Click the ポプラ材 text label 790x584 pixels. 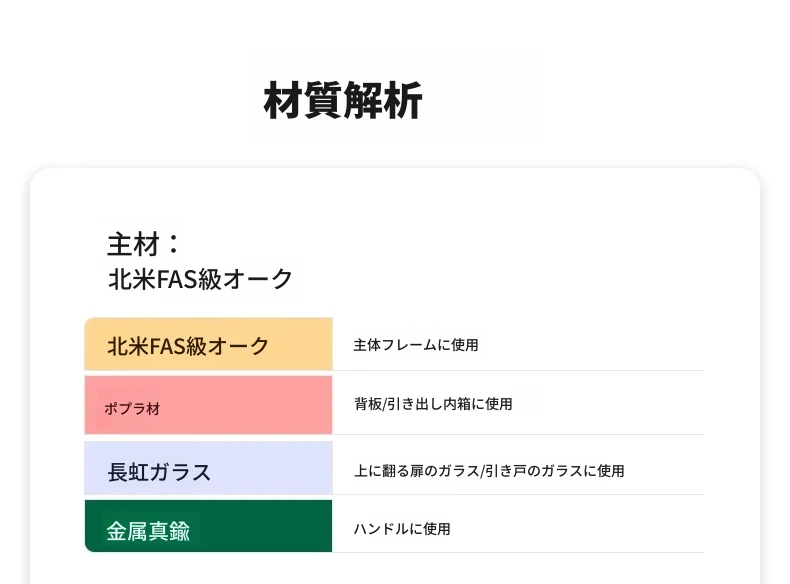click(132, 409)
